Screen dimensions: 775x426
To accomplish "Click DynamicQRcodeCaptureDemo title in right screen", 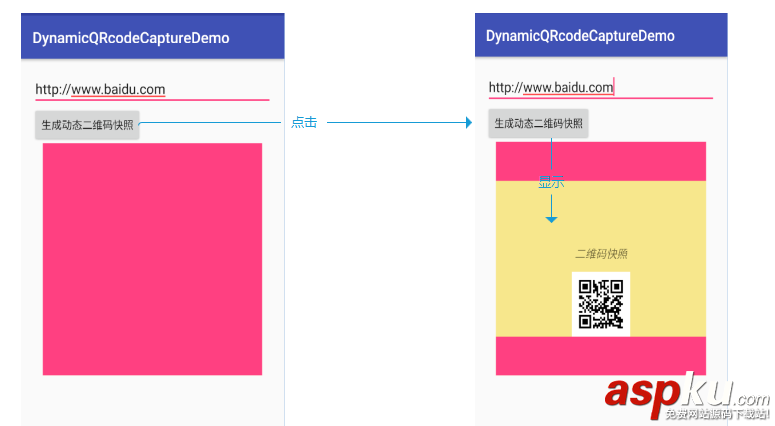I will (x=580, y=36).
